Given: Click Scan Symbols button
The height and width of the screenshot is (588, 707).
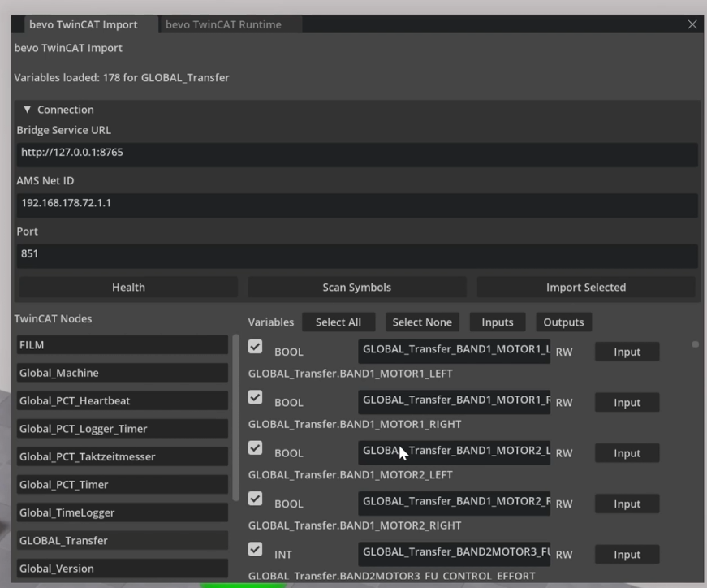Looking at the screenshot, I should coord(356,288).
